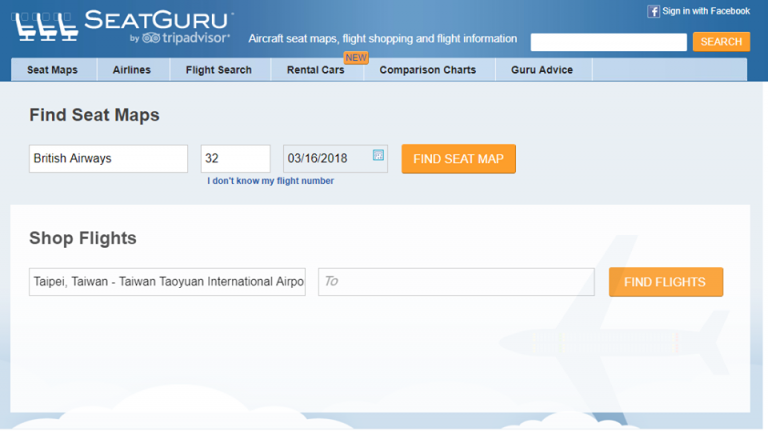Switch to the Comparison Charts tab
Screen dimensions: 768x431
(x=428, y=70)
